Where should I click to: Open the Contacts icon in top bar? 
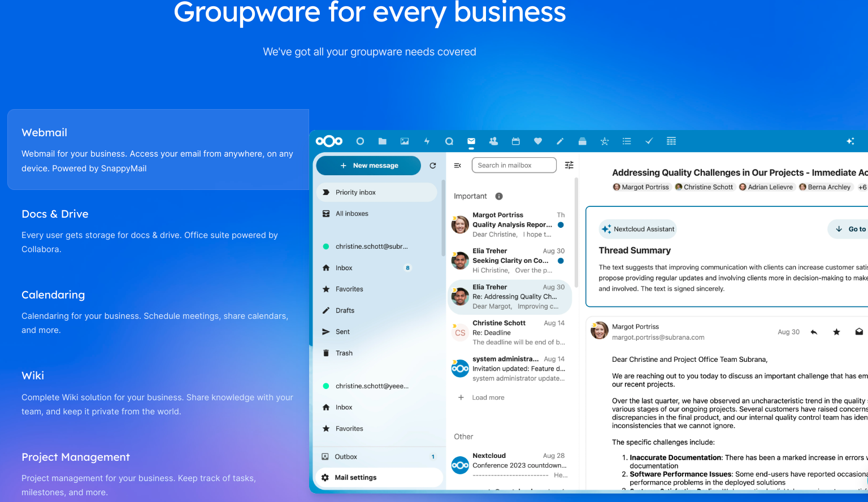tap(493, 141)
